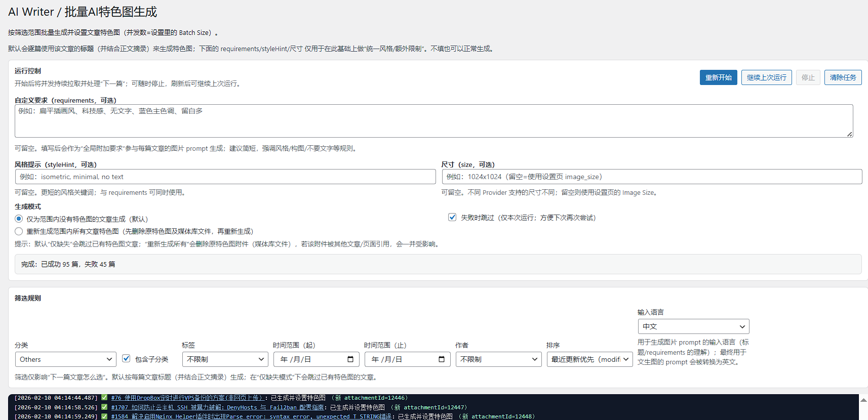Image resolution: width=868 pixels, height=420 pixels.
Task: Click the log scrollbar up arrow
Action: click(x=863, y=400)
